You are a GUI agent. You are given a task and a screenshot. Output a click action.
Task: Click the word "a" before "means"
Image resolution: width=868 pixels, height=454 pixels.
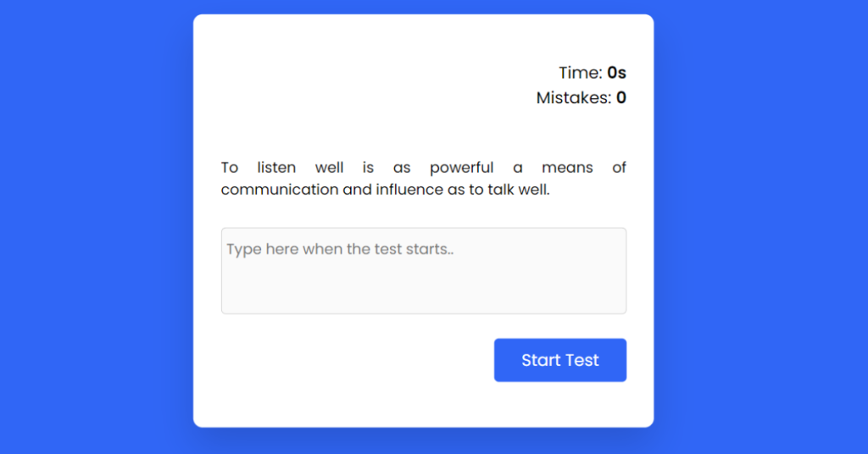518,168
